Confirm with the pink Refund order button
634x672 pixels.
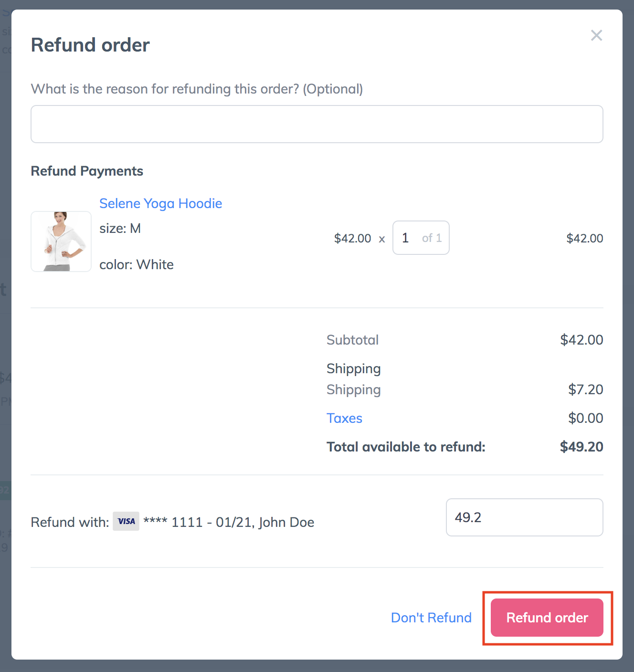click(x=547, y=618)
